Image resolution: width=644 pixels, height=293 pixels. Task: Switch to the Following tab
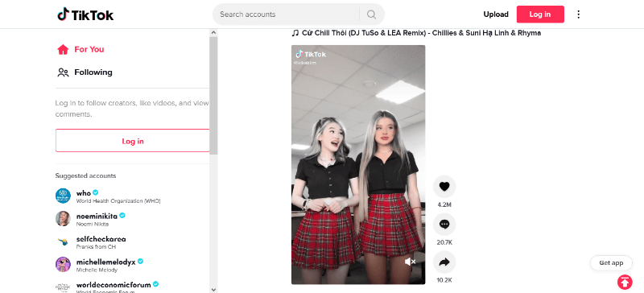pyautogui.click(x=85, y=72)
